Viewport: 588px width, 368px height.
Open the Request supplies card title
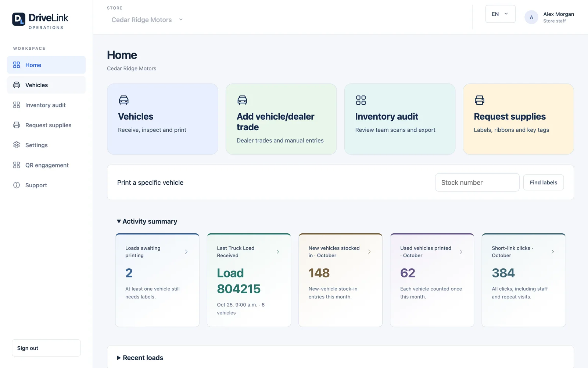[510, 117]
